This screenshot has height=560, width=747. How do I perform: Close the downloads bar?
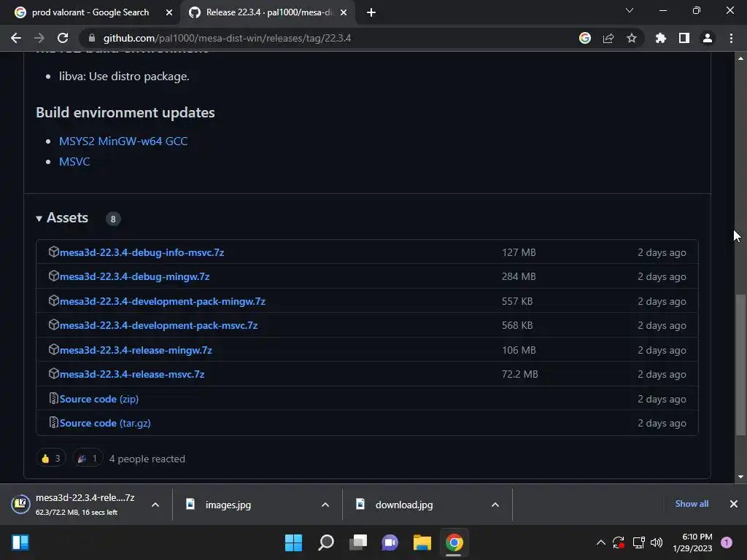coord(734,504)
